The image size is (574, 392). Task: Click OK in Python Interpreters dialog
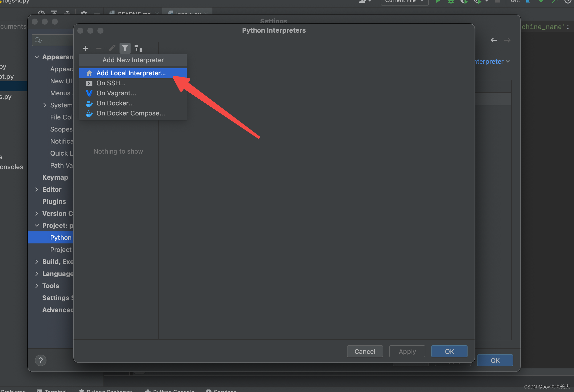point(449,351)
